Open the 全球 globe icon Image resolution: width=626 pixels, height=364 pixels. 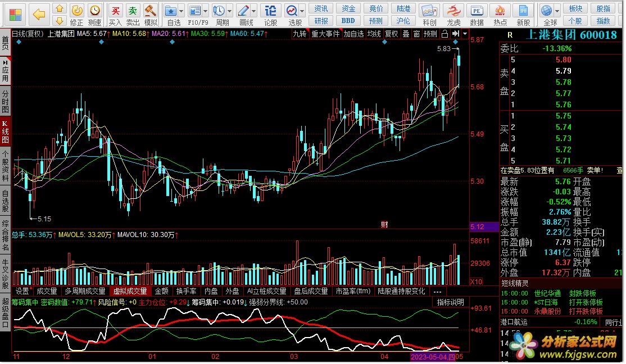click(x=546, y=11)
